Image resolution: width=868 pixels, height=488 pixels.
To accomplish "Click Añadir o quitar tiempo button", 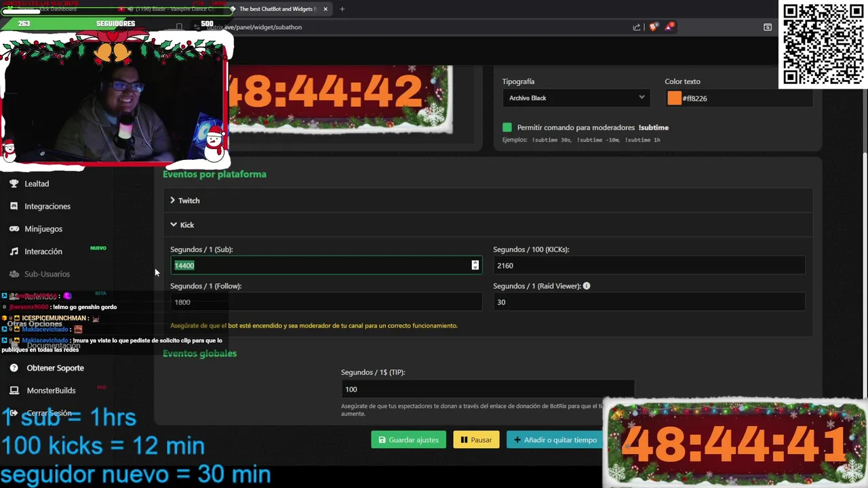I will click(x=555, y=440).
